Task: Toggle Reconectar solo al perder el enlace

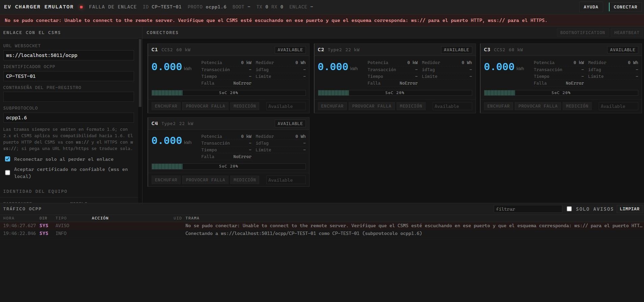Action: pyautogui.click(x=7, y=159)
